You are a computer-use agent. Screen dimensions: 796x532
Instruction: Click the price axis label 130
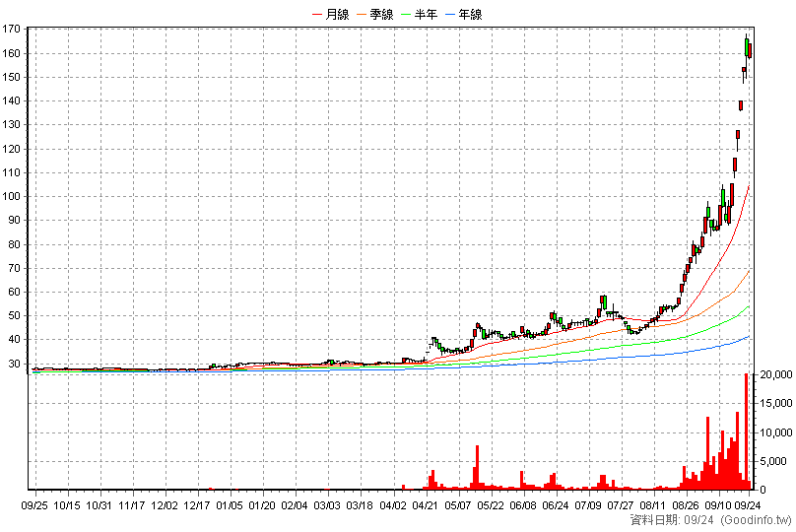point(11,124)
